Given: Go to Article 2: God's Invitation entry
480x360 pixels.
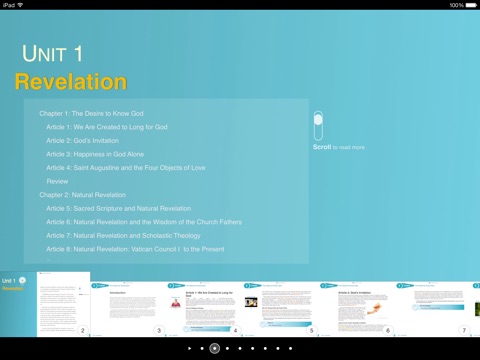Looking at the screenshot, I should (x=82, y=141).
